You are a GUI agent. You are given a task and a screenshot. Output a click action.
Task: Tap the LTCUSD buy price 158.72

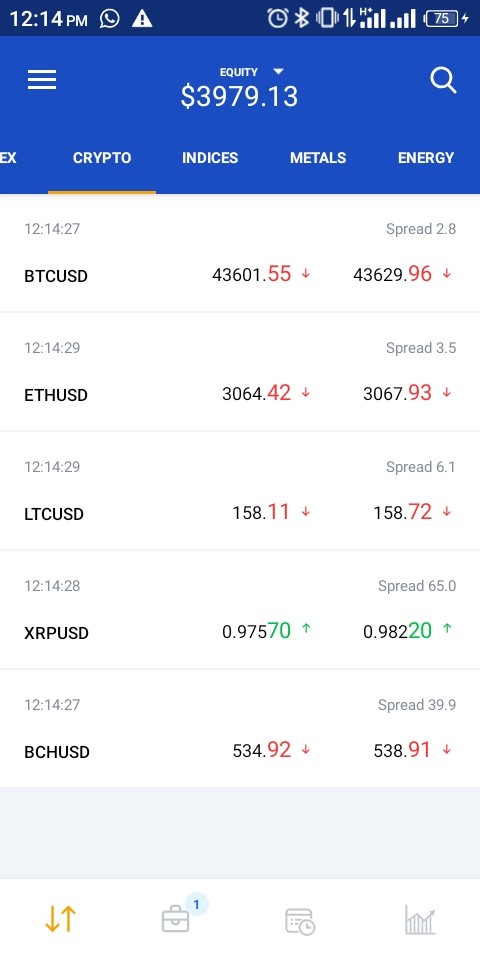(x=403, y=512)
